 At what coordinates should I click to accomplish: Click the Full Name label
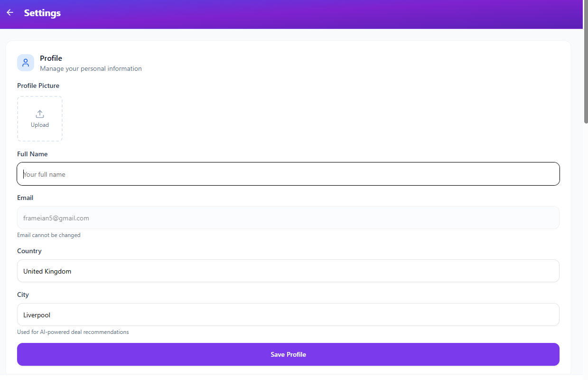tap(32, 154)
